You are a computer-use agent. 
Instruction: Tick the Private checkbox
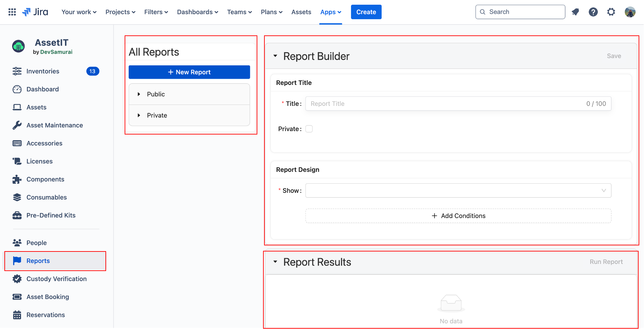[309, 129]
